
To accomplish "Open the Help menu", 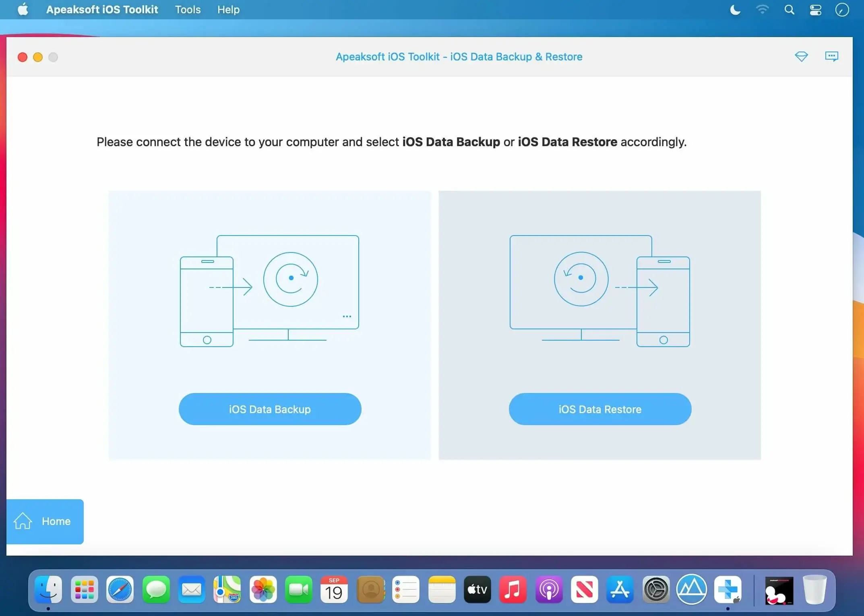I will tap(228, 10).
